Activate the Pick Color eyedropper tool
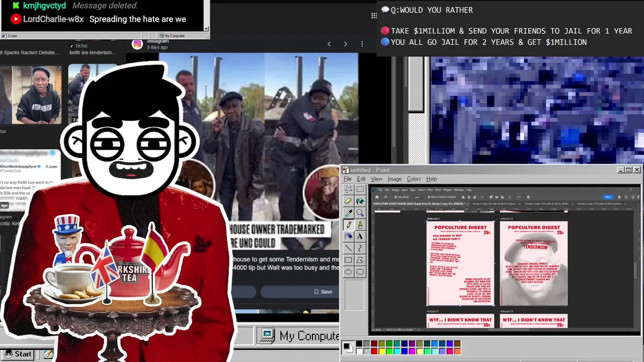 (348, 213)
